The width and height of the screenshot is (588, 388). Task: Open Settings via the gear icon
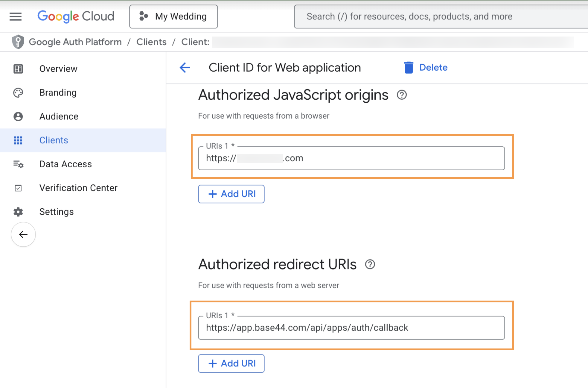click(18, 212)
